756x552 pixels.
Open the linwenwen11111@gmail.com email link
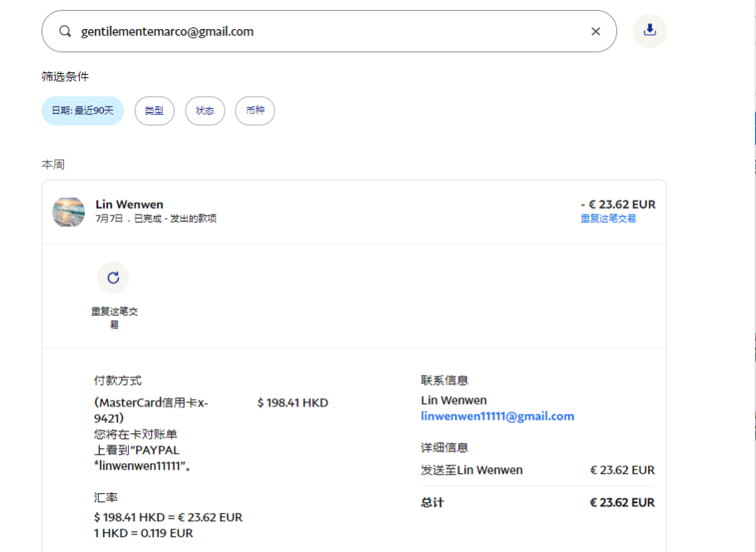tap(497, 416)
